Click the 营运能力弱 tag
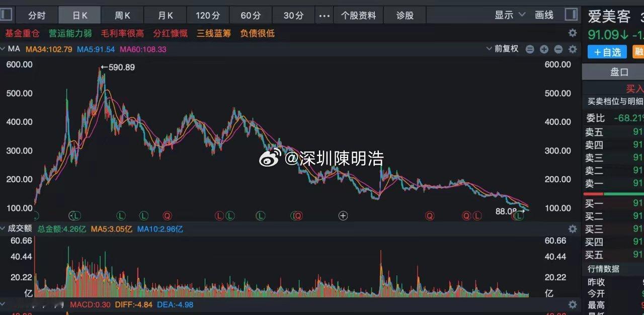 [x=70, y=34]
